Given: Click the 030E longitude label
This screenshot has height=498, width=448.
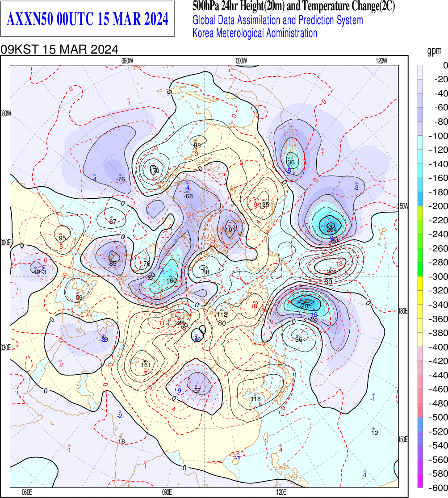Looking at the screenshot, I should click(x=5, y=348).
